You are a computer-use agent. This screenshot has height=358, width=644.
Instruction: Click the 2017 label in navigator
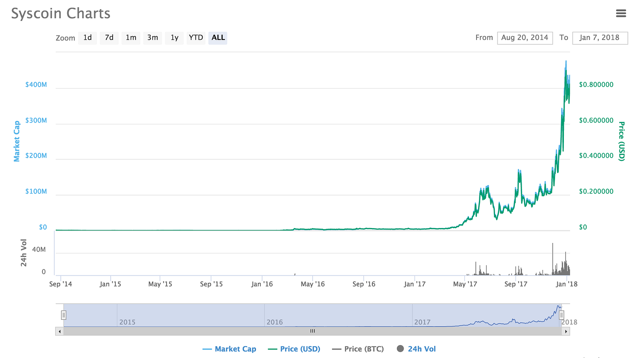click(x=422, y=322)
